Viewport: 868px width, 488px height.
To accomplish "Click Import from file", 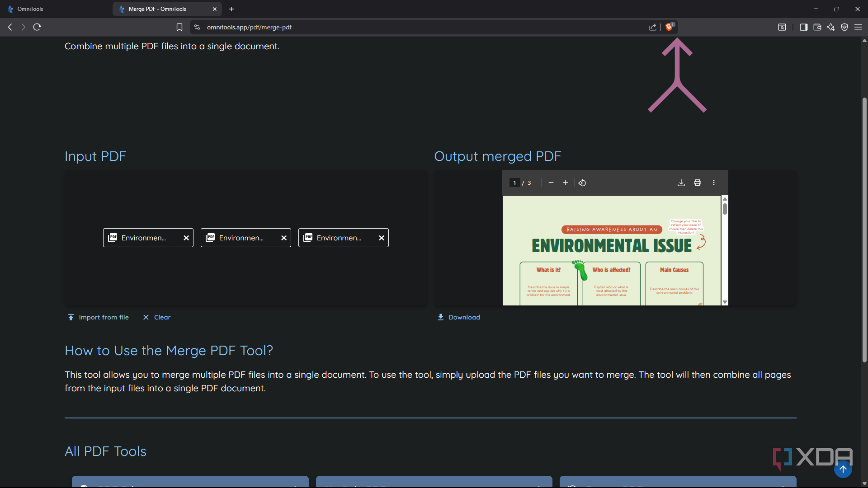I will click(x=98, y=317).
